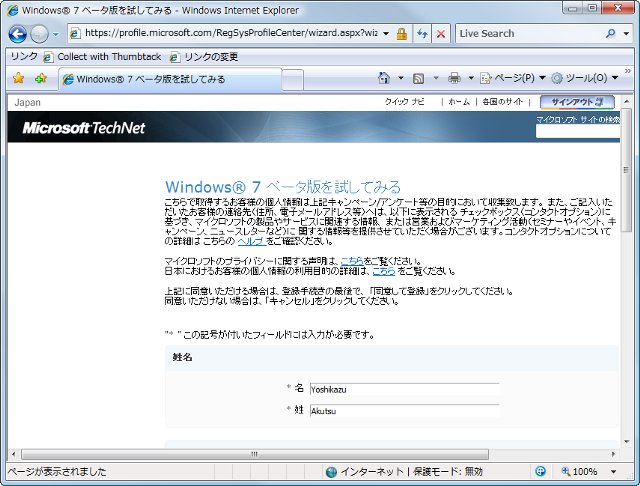Click the 姓 field containing Akutsu
Image resolution: width=640 pixels, height=486 pixels.
(404, 411)
